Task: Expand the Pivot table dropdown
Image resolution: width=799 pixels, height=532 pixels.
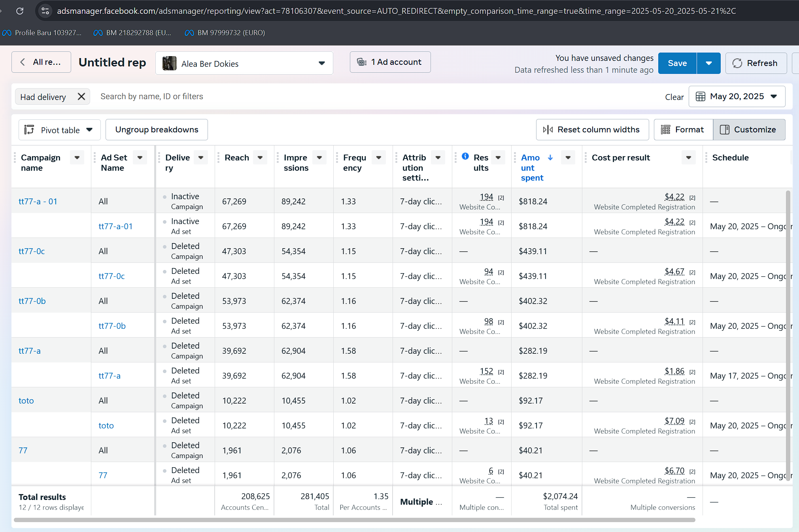Action: click(59, 130)
